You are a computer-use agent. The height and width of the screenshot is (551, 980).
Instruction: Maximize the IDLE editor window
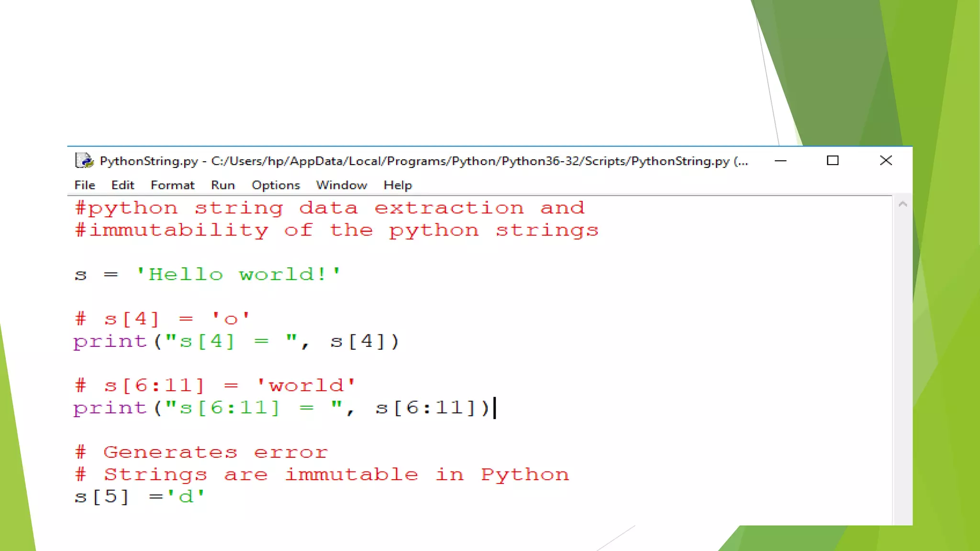pos(833,161)
